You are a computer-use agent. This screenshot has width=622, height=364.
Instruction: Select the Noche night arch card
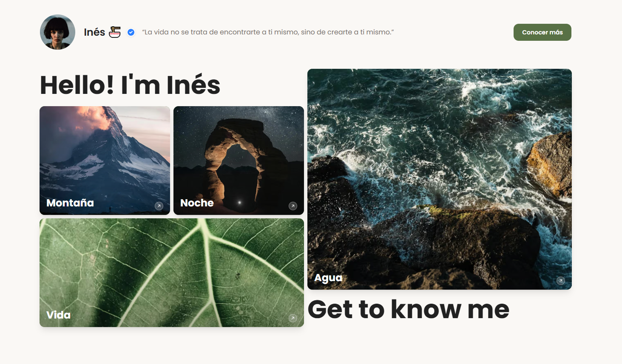pyautogui.click(x=239, y=161)
